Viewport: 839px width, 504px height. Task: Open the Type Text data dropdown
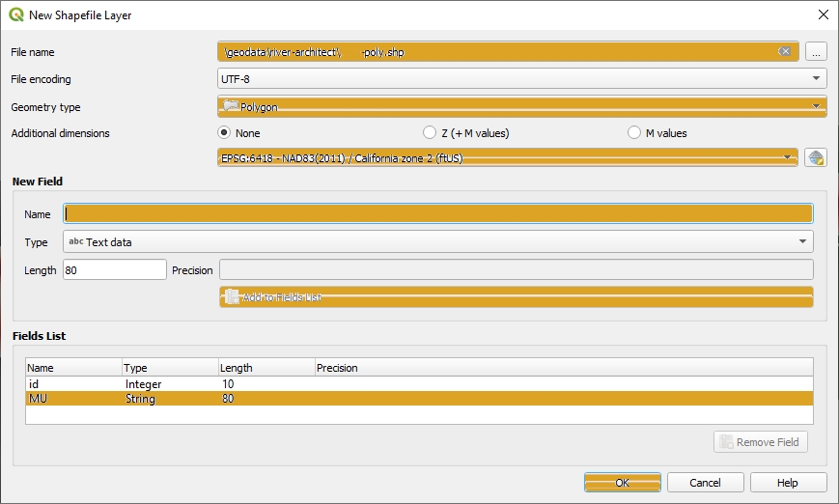pos(437,241)
